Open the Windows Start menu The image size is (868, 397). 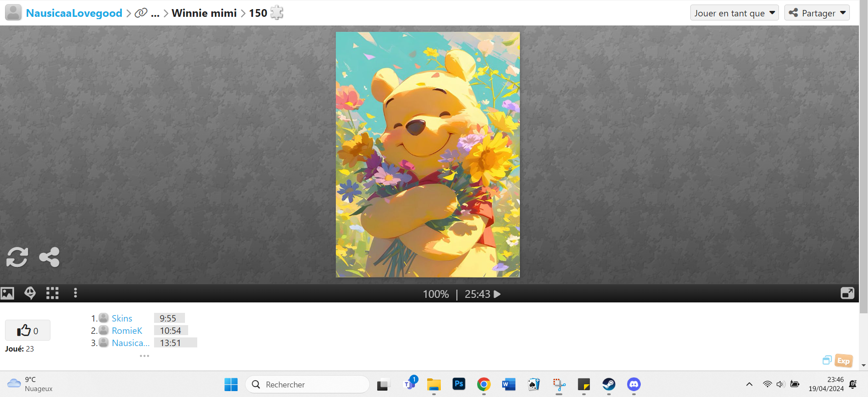[231, 384]
